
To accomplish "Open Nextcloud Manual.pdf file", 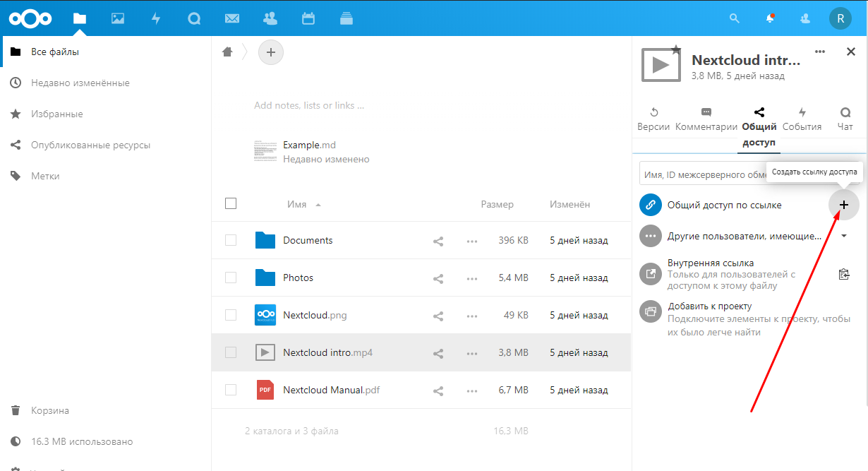I will (331, 390).
